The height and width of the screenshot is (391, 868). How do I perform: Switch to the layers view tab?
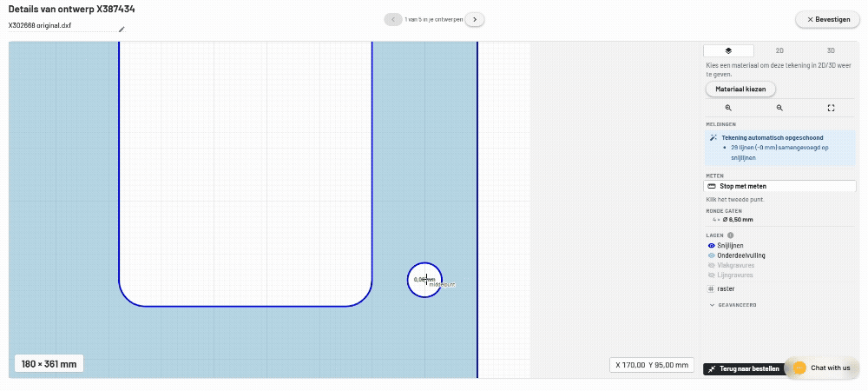[728, 50]
